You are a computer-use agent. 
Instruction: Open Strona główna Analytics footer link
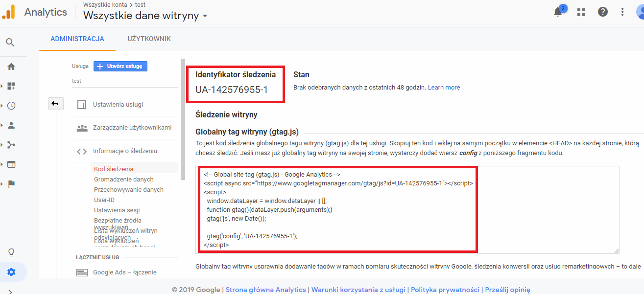coord(266,290)
